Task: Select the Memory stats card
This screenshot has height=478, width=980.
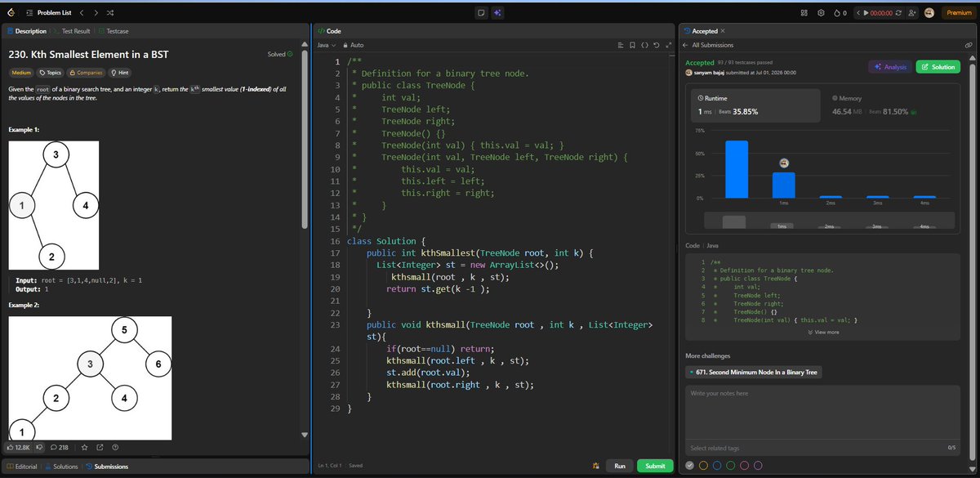Action: 892,105
